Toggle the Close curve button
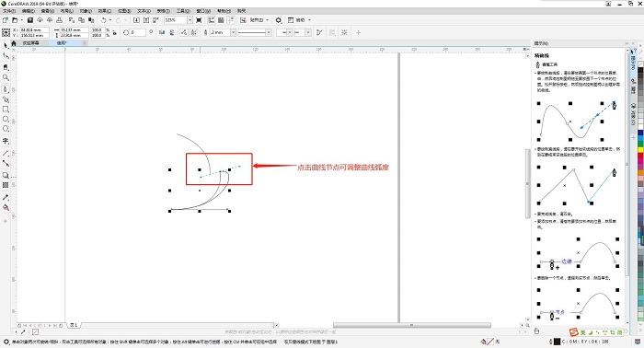The width and height of the screenshot is (644, 348). (x=319, y=32)
